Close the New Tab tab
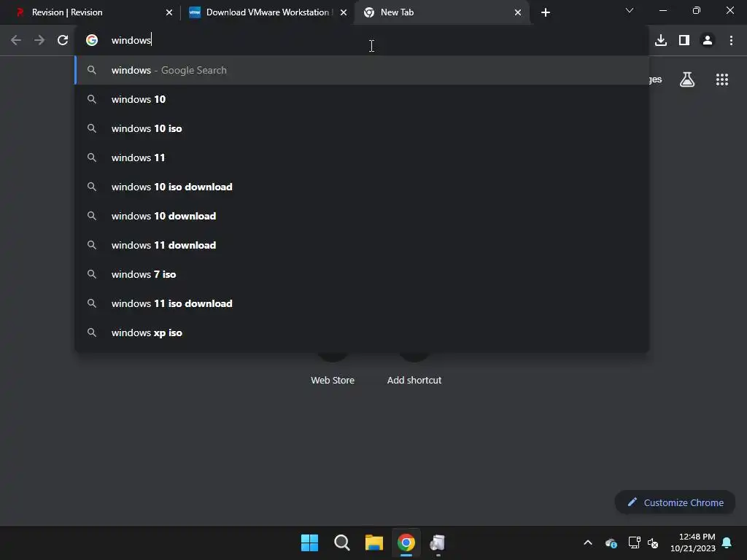This screenshot has height=560, width=747. [518, 12]
